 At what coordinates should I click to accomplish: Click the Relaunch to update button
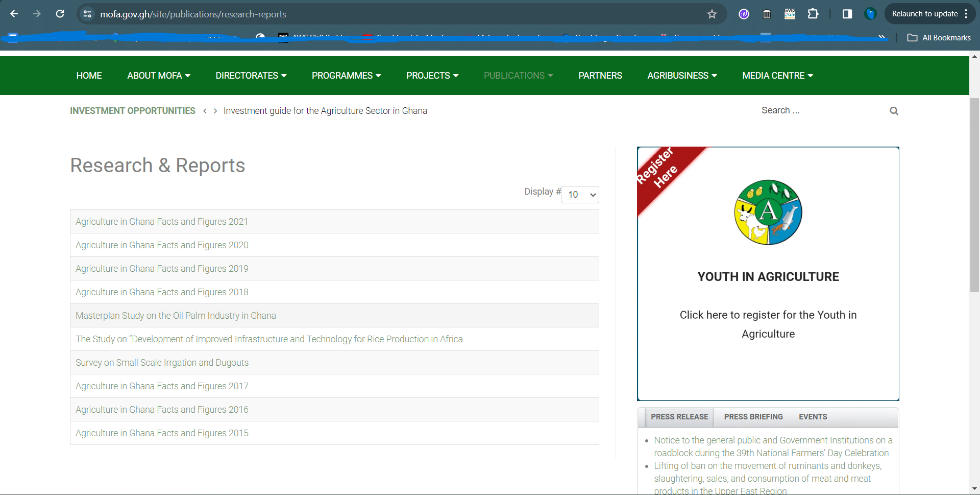[x=924, y=14]
